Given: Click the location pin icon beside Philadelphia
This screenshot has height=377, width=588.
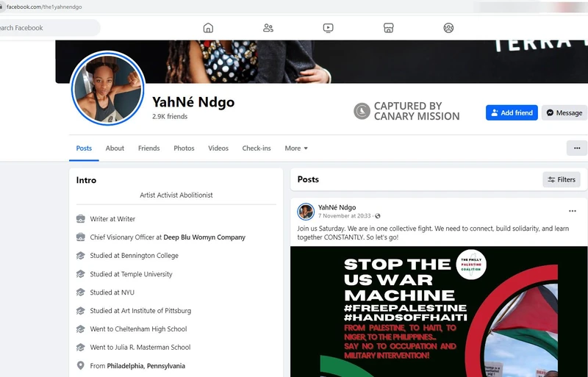Looking at the screenshot, I should pos(81,366).
